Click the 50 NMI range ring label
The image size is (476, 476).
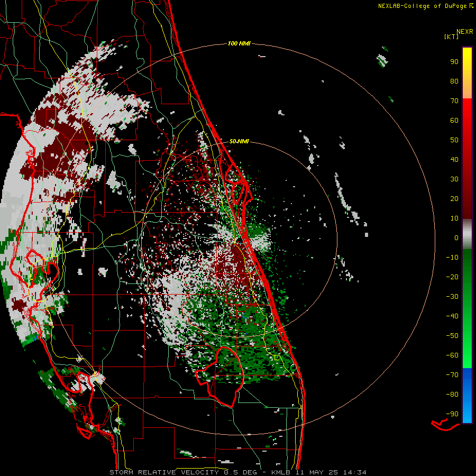239,141
